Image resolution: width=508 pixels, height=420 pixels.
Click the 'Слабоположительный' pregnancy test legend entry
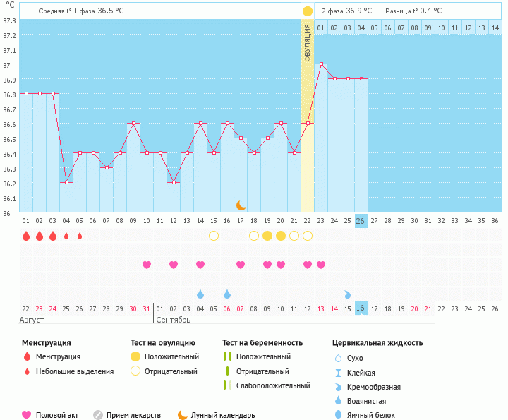point(274,385)
